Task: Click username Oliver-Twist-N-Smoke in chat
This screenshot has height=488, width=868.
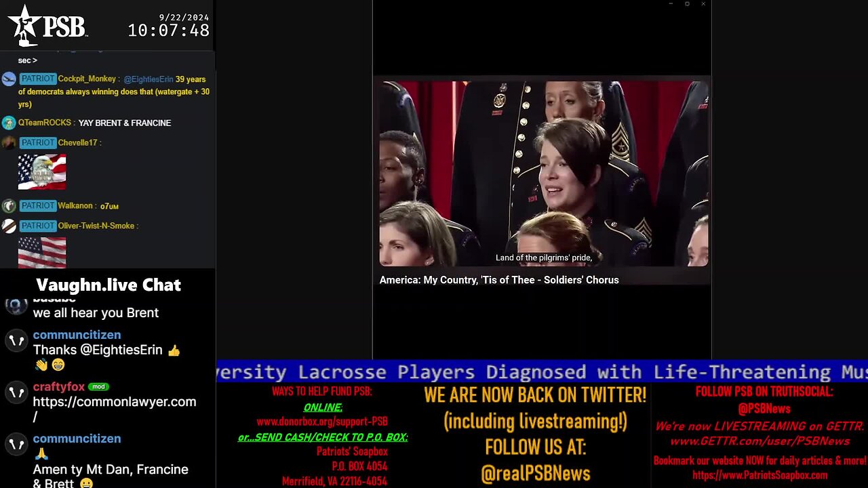Action: pyautogui.click(x=96, y=226)
